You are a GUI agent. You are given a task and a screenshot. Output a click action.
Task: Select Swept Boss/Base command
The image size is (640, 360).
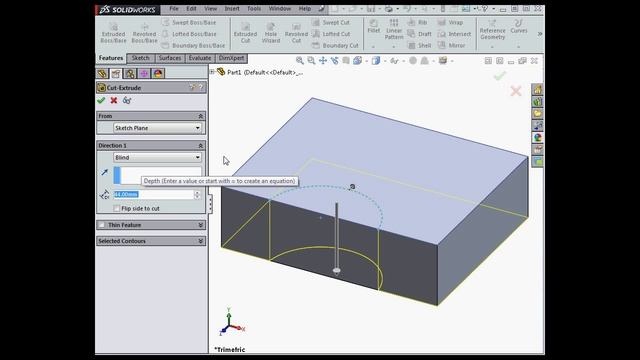189,22
